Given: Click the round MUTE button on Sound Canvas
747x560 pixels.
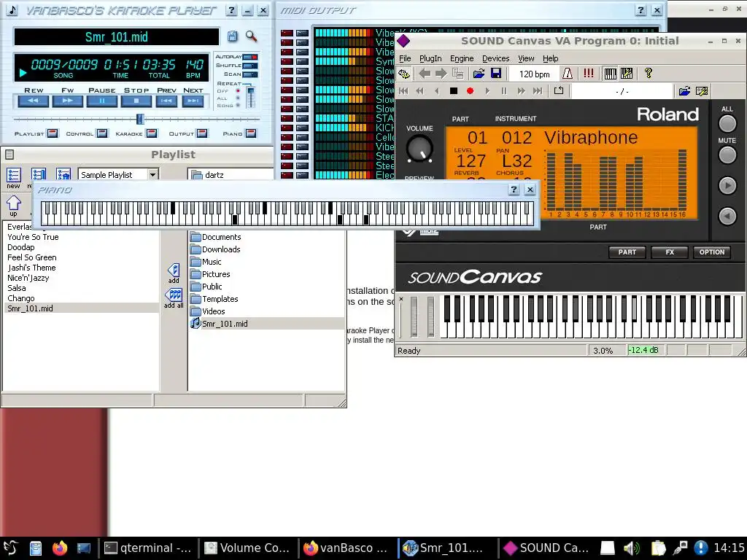Looking at the screenshot, I should (x=727, y=155).
